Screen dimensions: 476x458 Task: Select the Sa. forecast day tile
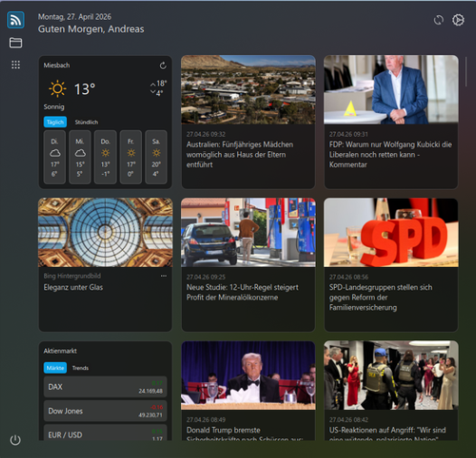[156, 157]
